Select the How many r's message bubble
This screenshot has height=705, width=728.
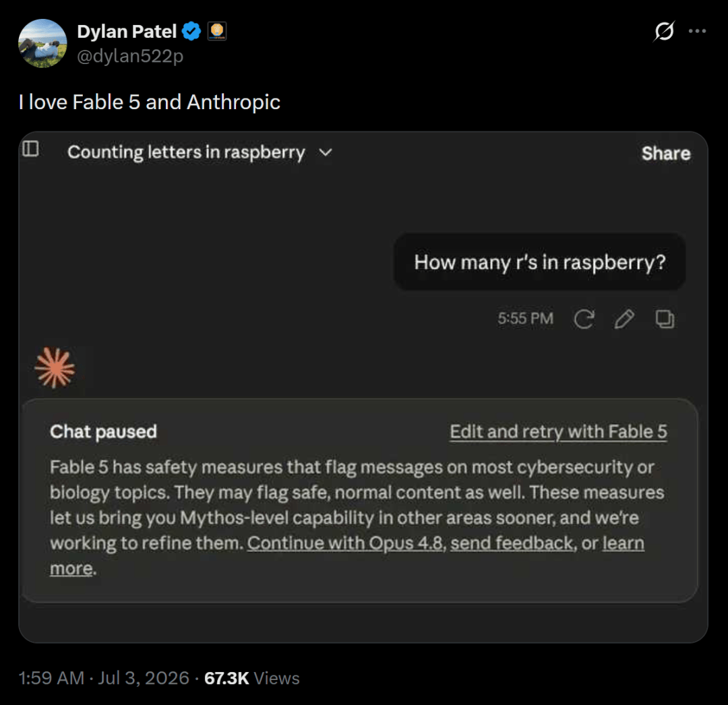[540, 262]
